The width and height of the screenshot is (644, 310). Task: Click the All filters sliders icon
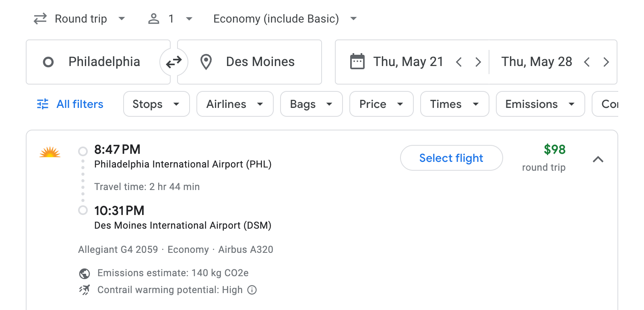click(x=43, y=104)
